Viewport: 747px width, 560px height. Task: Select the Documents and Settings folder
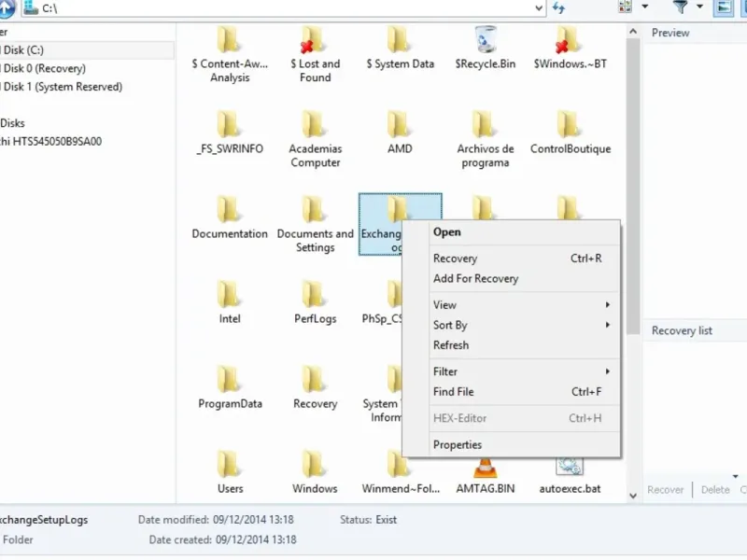point(315,224)
